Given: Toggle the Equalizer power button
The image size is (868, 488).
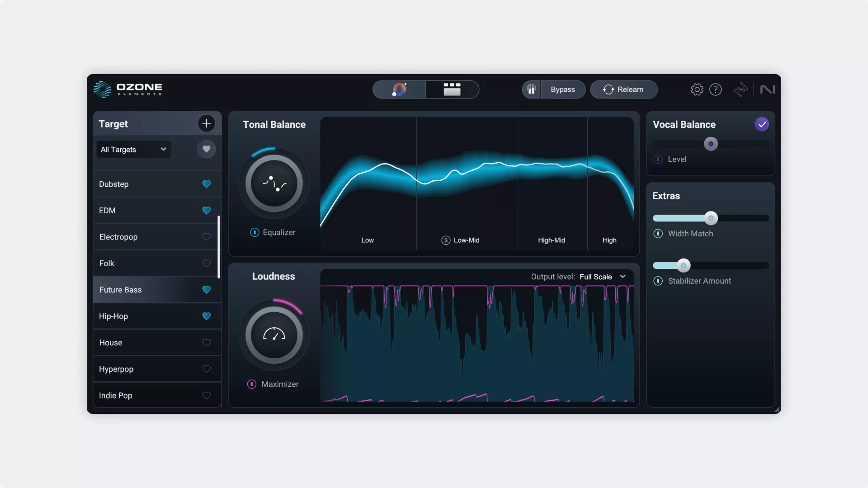Looking at the screenshot, I should 255,232.
